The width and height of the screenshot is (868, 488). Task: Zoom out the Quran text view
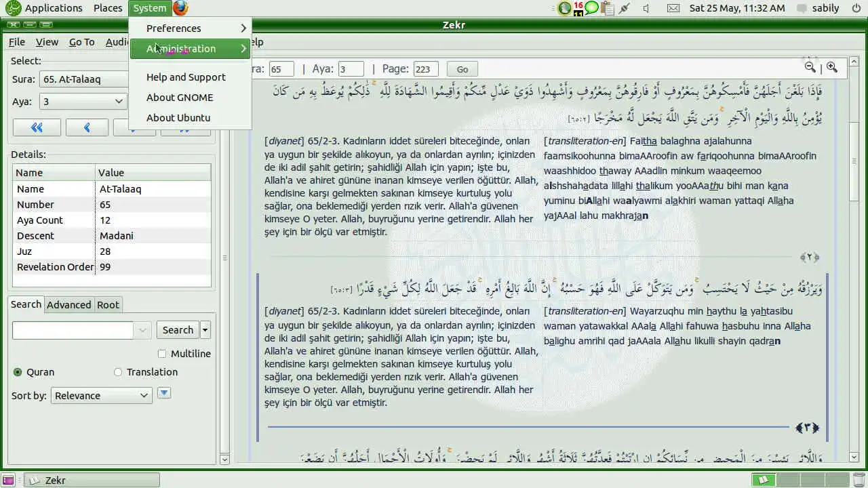810,67
